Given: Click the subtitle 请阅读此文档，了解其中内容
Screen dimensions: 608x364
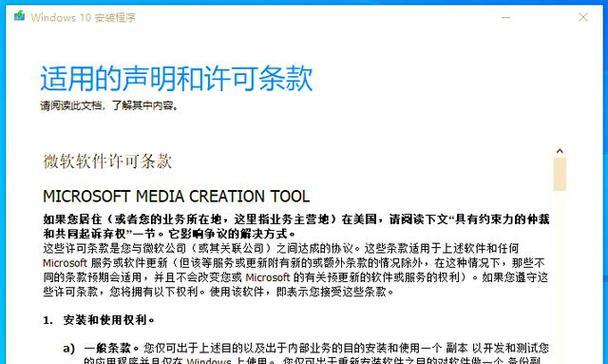Looking at the screenshot, I should coord(109,105).
